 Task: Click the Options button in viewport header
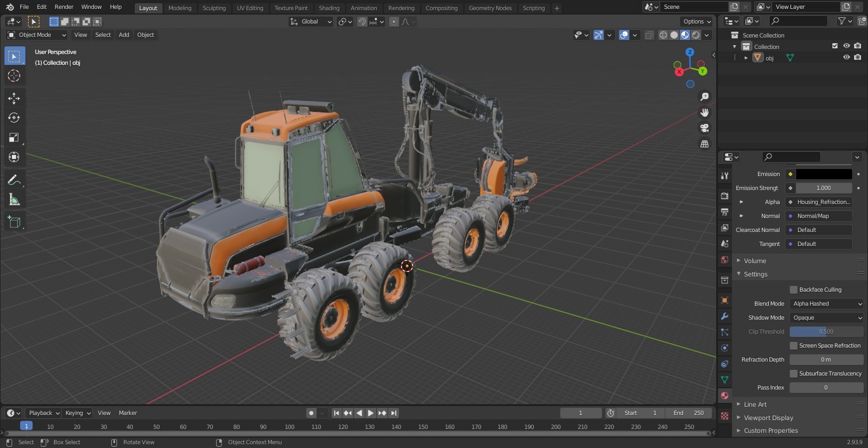[x=697, y=22]
